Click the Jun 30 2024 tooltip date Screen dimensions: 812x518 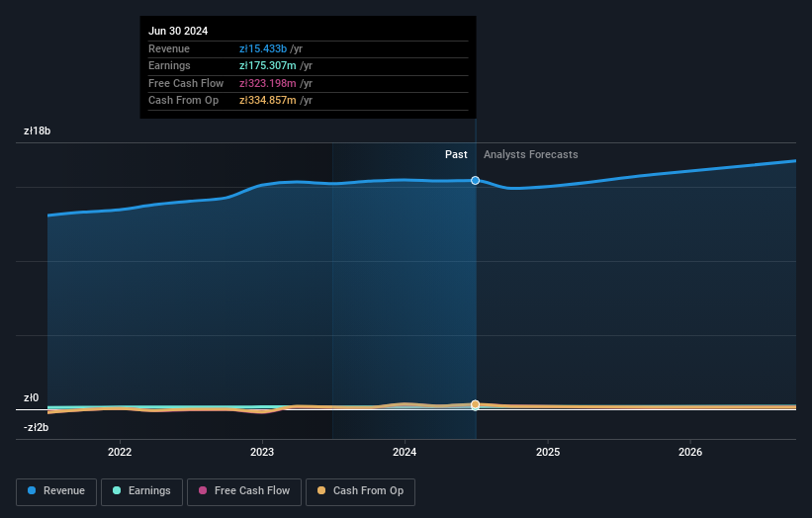point(178,31)
